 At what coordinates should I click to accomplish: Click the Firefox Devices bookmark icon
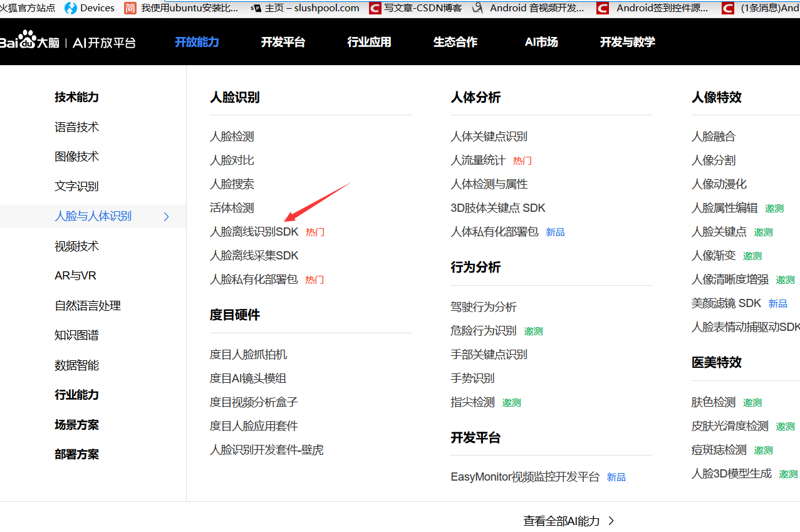point(71,8)
